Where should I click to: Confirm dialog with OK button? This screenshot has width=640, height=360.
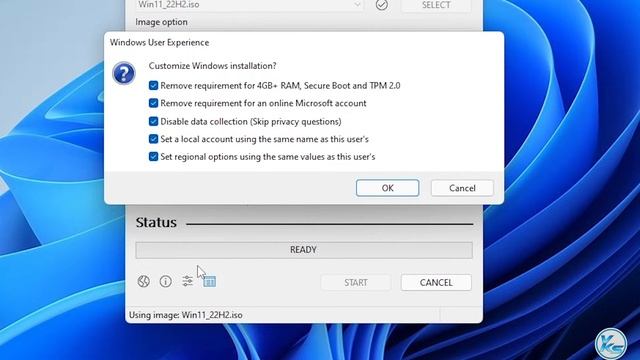tap(387, 188)
